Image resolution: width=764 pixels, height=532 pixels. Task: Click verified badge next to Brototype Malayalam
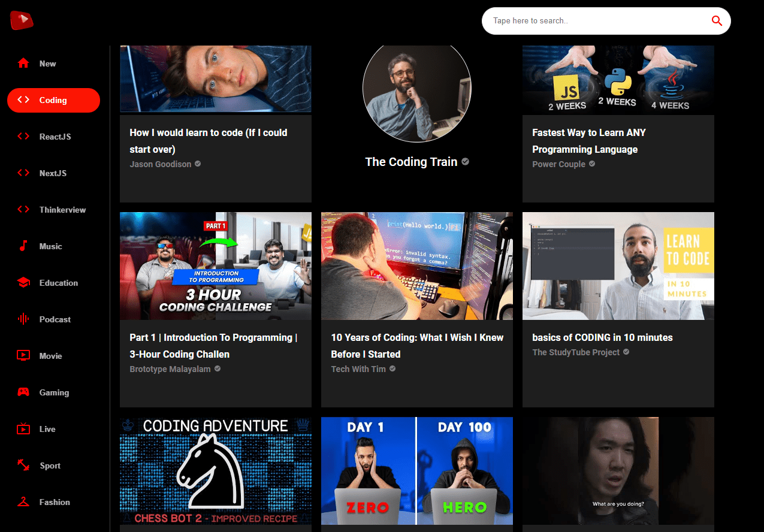coord(218,368)
